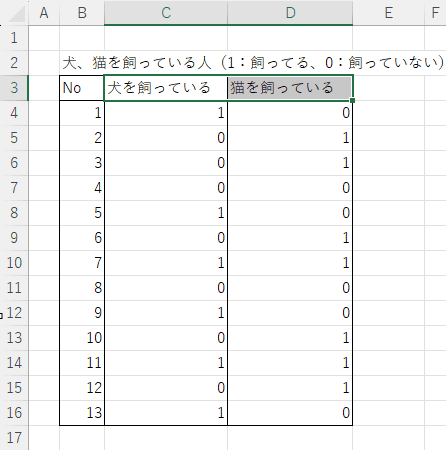The height and width of the screenshot is (450, 446).
Task: Click the 'No' header cell
Action: (x=82, y=88)
